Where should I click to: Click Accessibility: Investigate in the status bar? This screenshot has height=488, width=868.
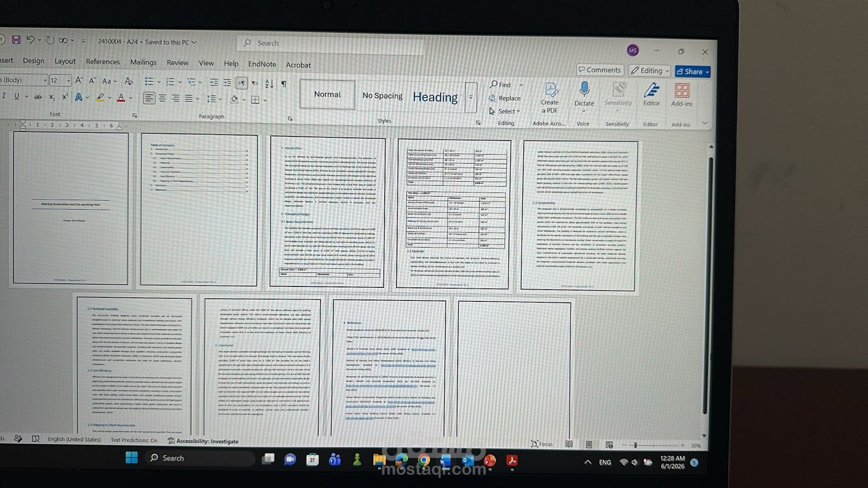click(x=203, y=441)
